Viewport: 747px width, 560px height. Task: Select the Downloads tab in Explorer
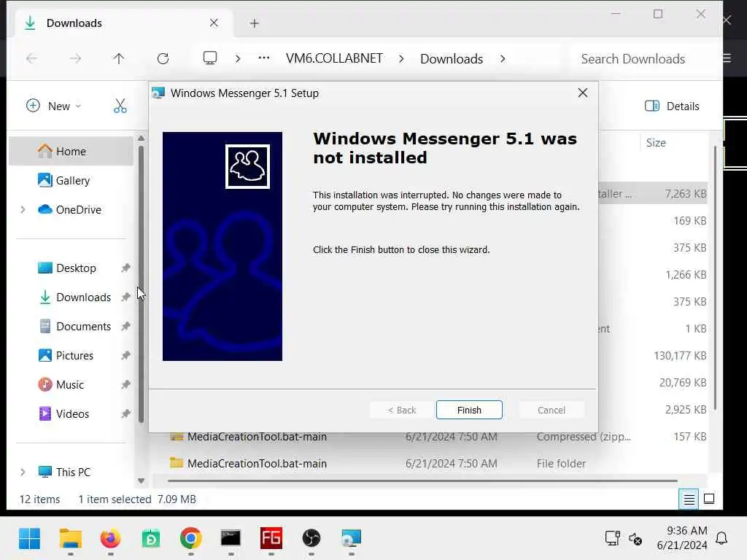pyautogui.click(x=124, y=23)
